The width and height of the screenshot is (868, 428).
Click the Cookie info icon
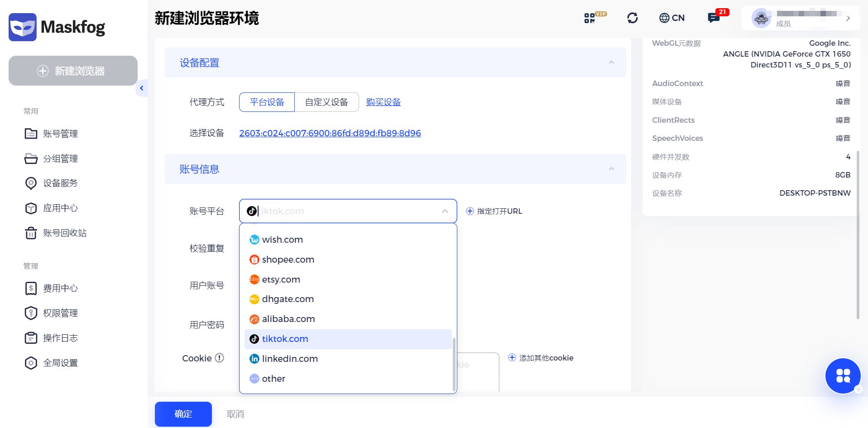click(220, 358)
